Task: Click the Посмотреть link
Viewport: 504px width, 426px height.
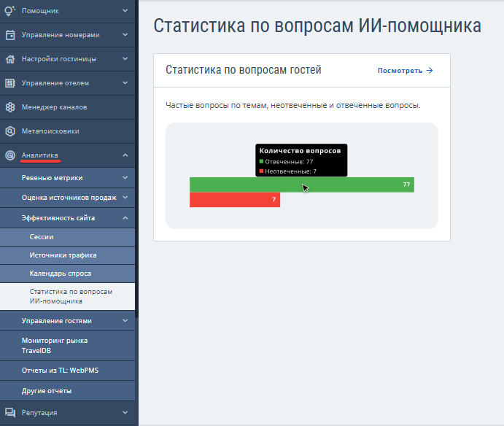Action: 406,71
